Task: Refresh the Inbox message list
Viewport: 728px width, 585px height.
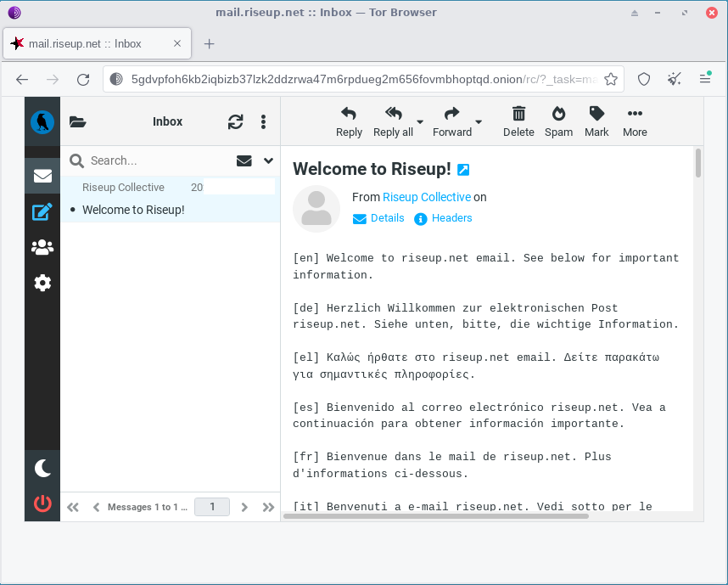Action: 235,121
